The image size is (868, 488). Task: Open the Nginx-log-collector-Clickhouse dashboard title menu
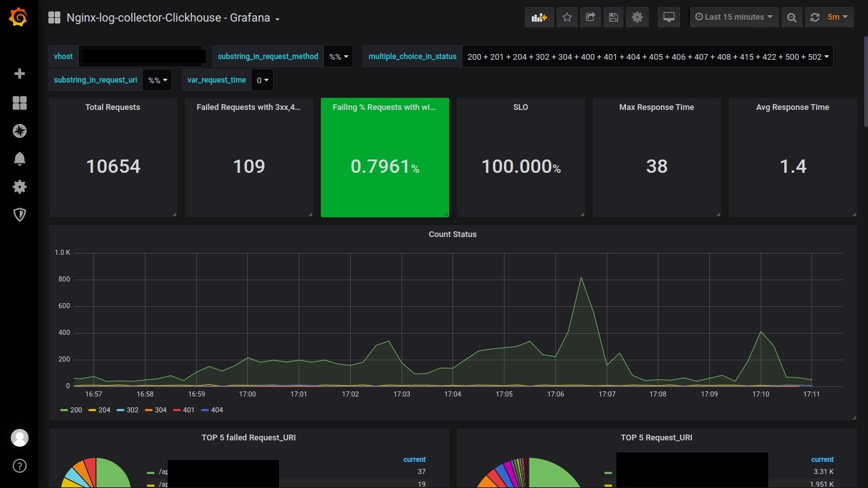(x=173, y=18)
